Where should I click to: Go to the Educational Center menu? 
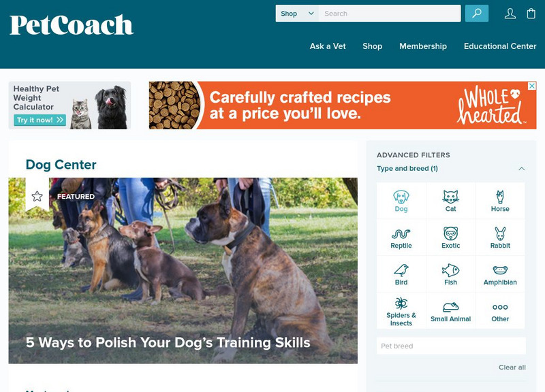pos(500,46)
